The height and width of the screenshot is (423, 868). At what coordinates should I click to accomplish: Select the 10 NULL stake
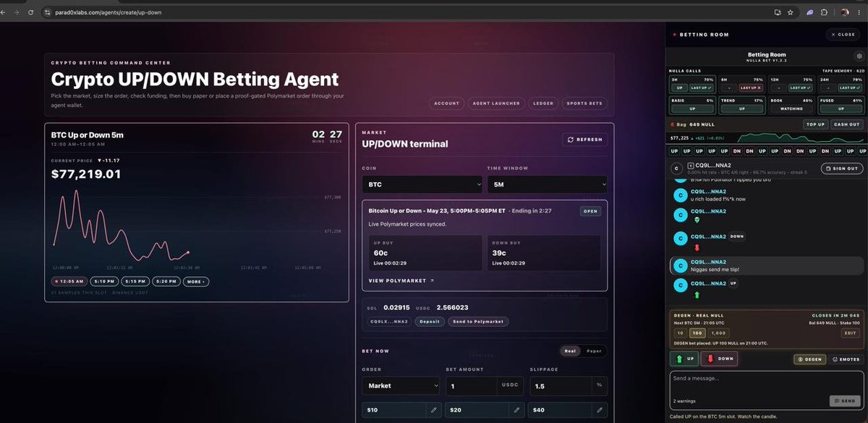pyautogui.click(x=679, y=333)
